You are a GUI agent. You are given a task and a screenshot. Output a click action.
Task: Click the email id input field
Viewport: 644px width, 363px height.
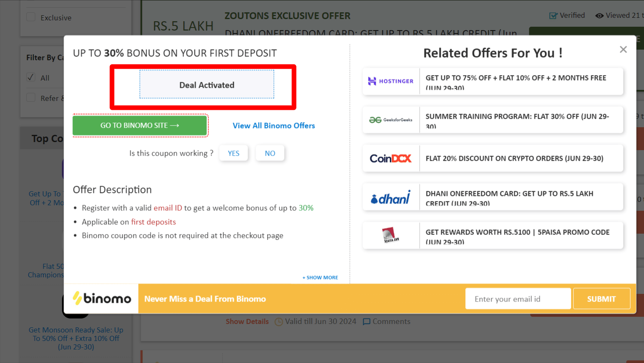click(x=518, y=299)
